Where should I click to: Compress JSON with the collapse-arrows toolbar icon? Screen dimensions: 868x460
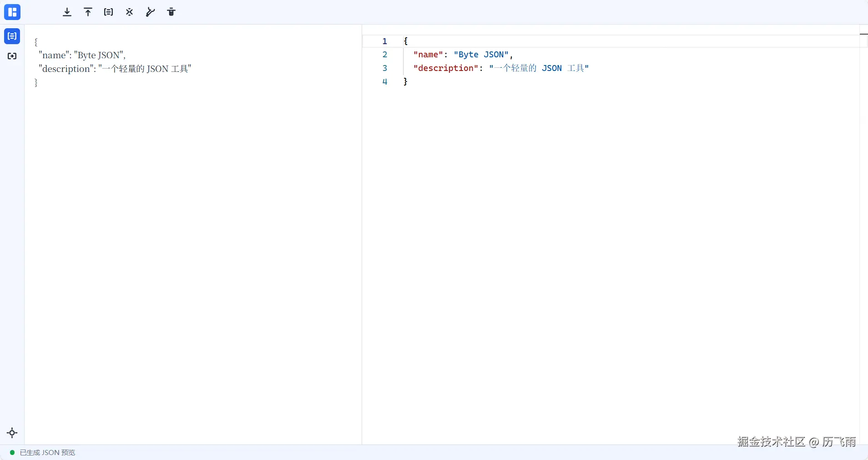pos(130,12)
